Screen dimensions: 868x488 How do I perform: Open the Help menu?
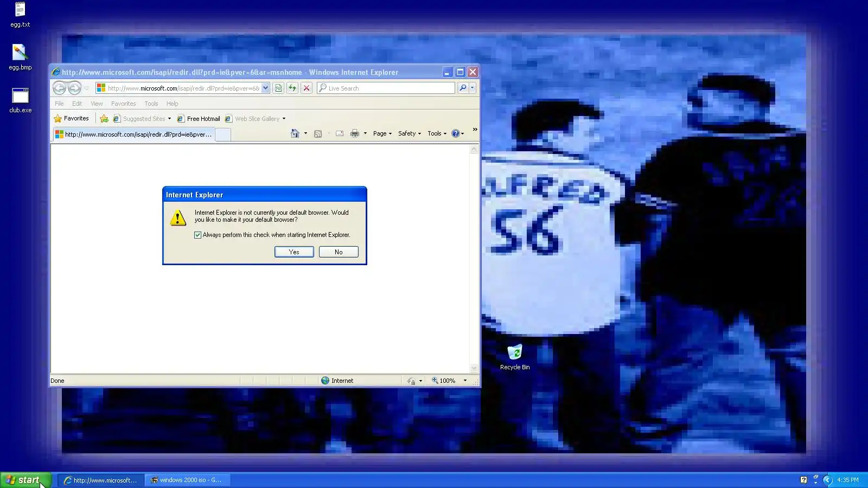click(173, 104)
